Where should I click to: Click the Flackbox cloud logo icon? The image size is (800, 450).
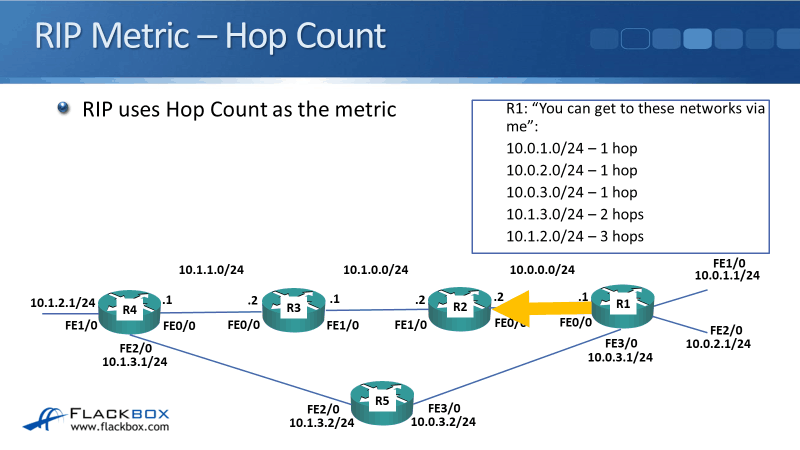click(45, 419)
